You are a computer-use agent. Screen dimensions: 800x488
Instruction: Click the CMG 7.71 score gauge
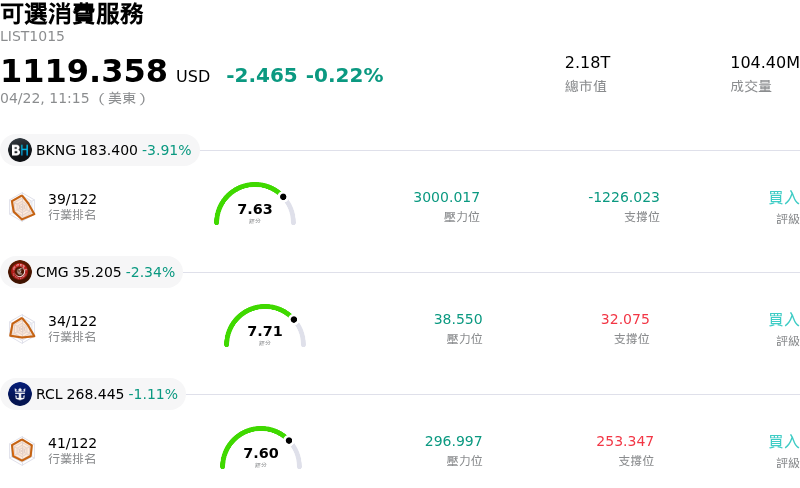(x=265, y=327)
